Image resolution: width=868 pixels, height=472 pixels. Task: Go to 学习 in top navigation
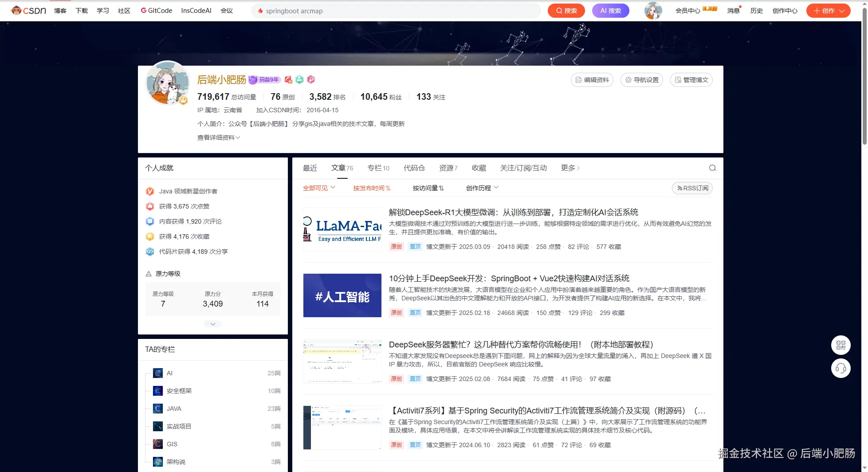point(103,11)
